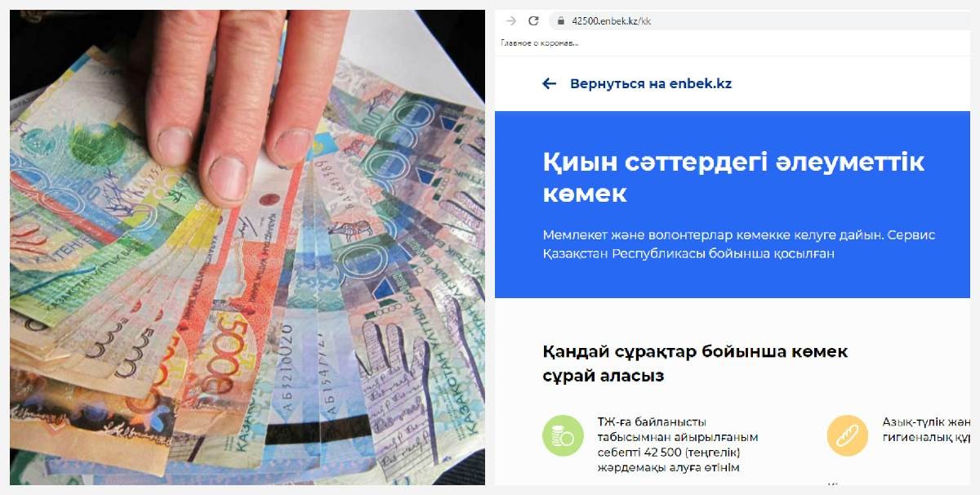This screenshot has height=495, width=980.
Task: Click the Қиын сәттердегі әлеуметтік көмек heading
Action: [733, 177]
